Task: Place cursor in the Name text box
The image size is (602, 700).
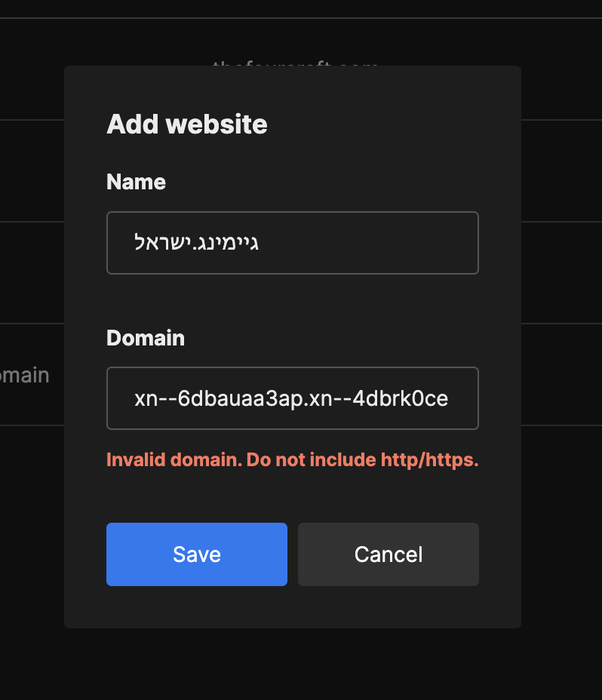Action: 293,243
